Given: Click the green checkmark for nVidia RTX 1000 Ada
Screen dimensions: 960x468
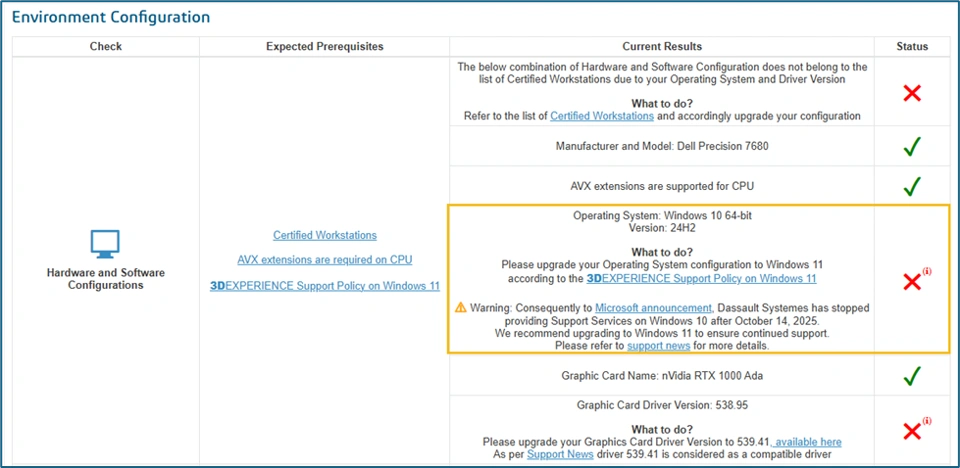Looking at the screenshot, I should (x=912, y=376).
